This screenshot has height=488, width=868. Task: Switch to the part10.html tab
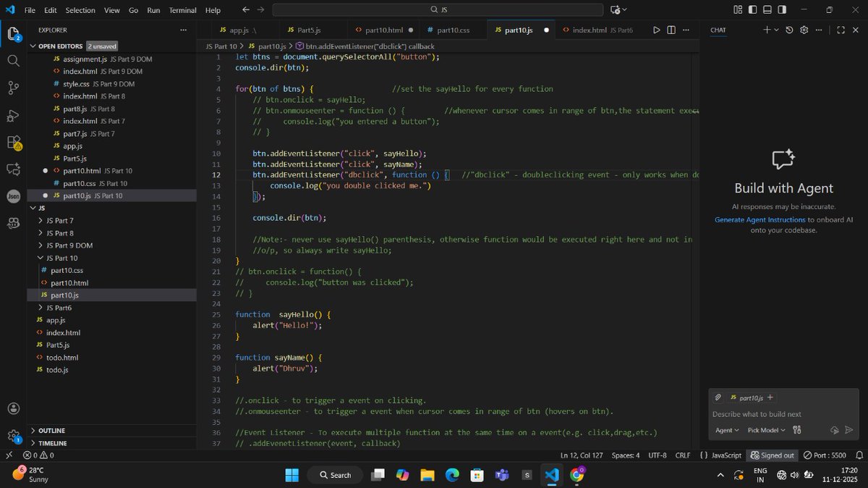point(384,30)
